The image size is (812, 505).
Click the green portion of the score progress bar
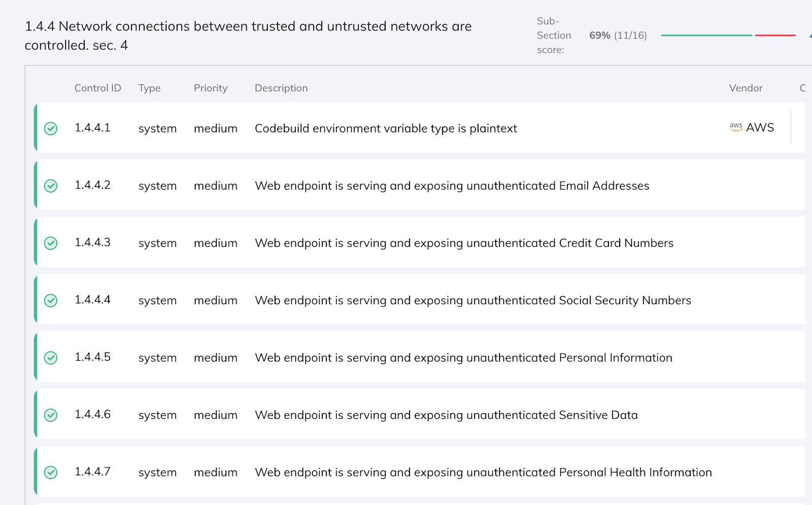705,35
